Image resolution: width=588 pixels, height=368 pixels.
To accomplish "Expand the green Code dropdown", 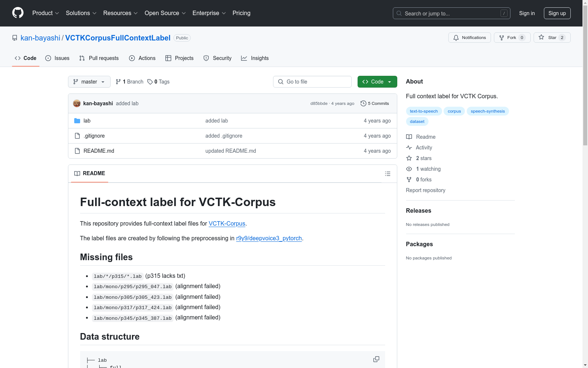I will (377, 82).
